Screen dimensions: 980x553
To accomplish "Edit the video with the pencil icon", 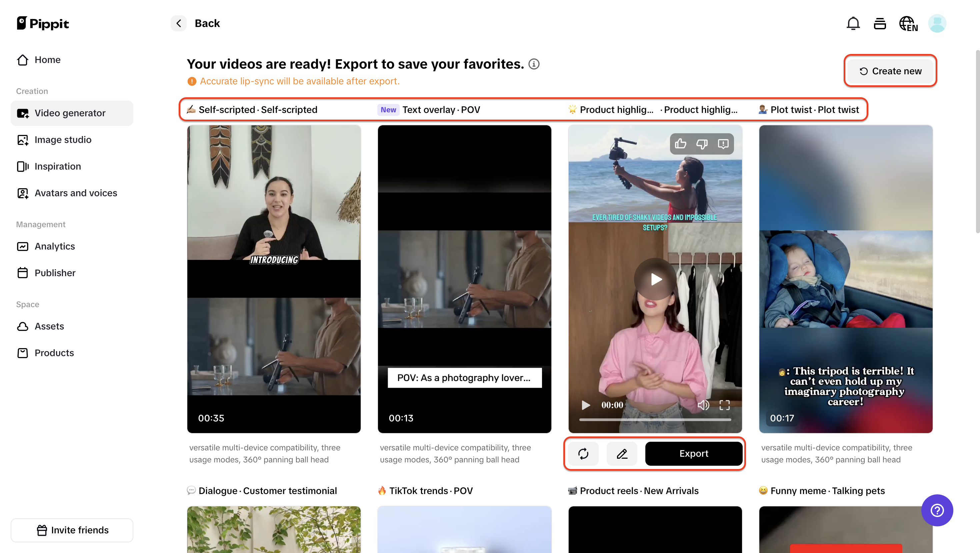I will 622,453.
